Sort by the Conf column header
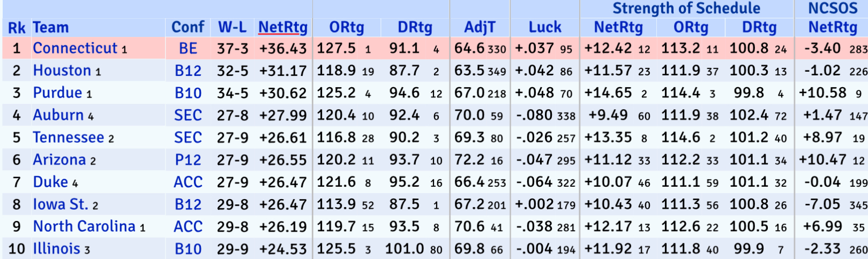 point(188,27)
